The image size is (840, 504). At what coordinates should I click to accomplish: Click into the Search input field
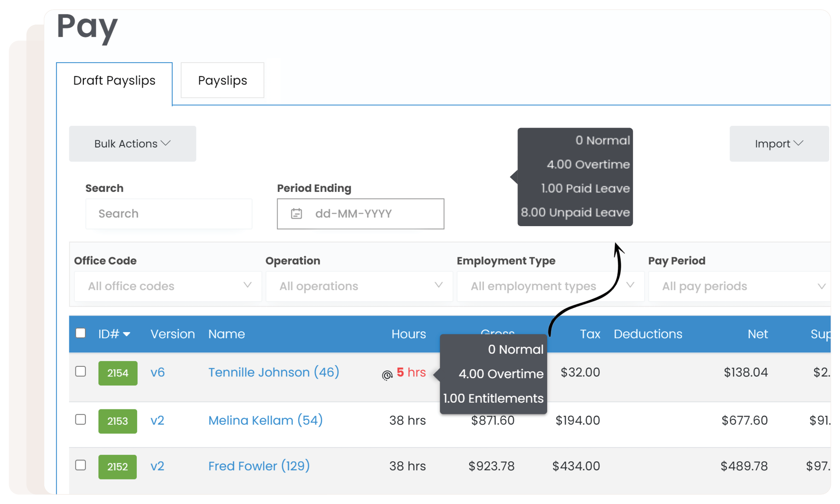(169, 213)
